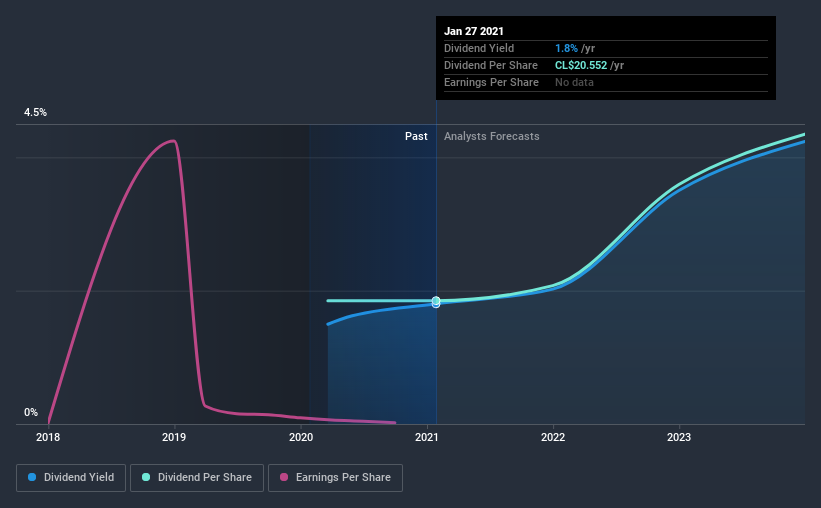Viewport: 821px width, 508px height.
Task: Click the 2018 x-axis year label
Action: tap(48, 437)
